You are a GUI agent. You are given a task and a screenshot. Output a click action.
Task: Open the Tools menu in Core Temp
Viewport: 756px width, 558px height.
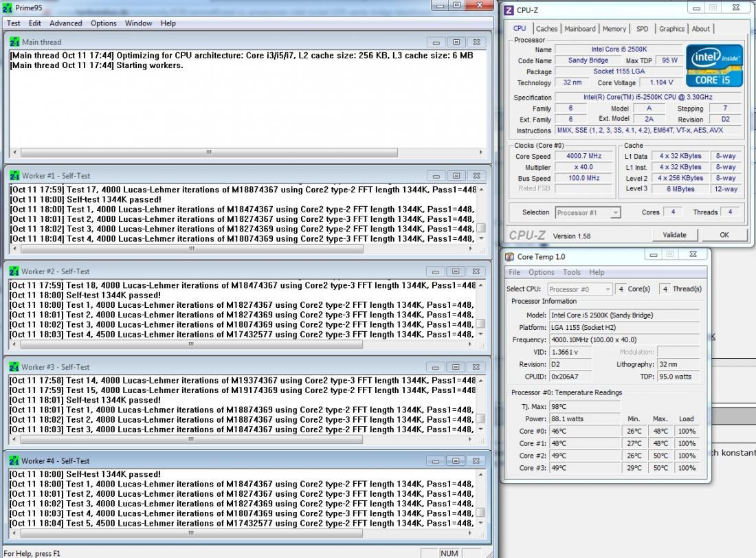coord(572,272)
